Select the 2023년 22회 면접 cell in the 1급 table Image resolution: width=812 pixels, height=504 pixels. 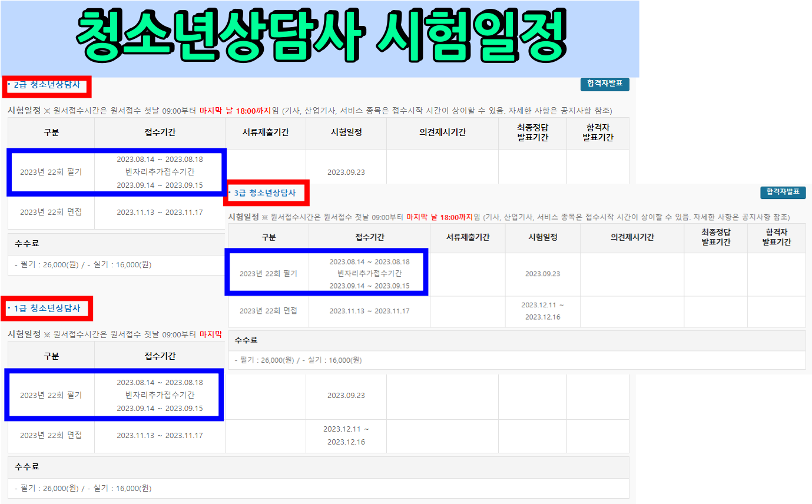click(51, 435)
